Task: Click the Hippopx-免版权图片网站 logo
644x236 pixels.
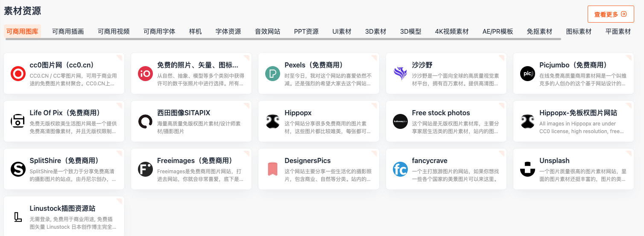Action: tap(527, 122)
